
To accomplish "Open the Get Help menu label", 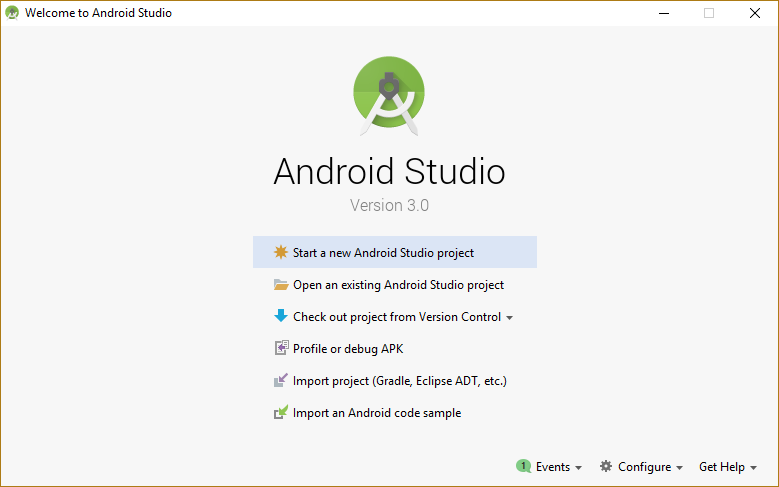I will point(721,467).
